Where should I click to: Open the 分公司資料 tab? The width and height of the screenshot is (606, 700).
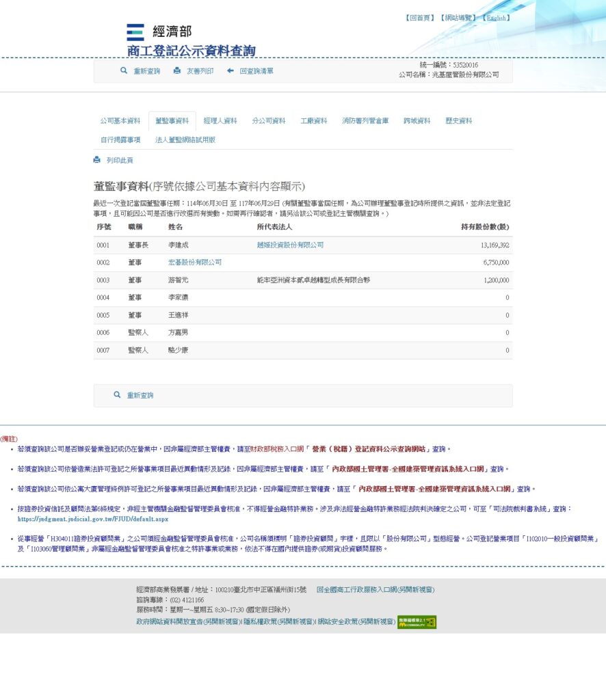tap(268, 120)
